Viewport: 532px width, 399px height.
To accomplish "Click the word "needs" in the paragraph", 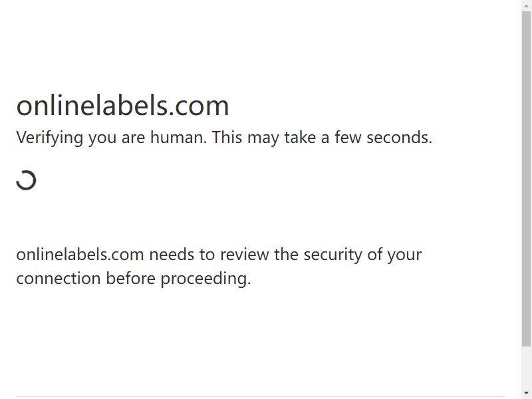I will pyautogui.click(x=172, y=255).
